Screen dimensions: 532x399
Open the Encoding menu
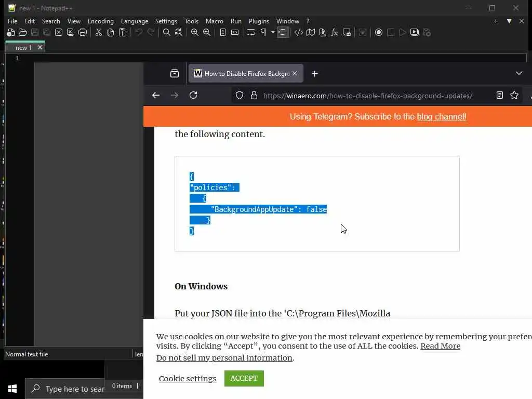(x=101, y=21)
